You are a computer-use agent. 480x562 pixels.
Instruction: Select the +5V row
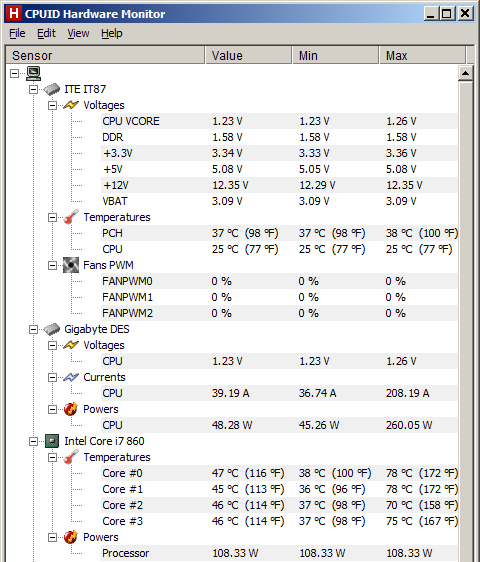point(279,169)
